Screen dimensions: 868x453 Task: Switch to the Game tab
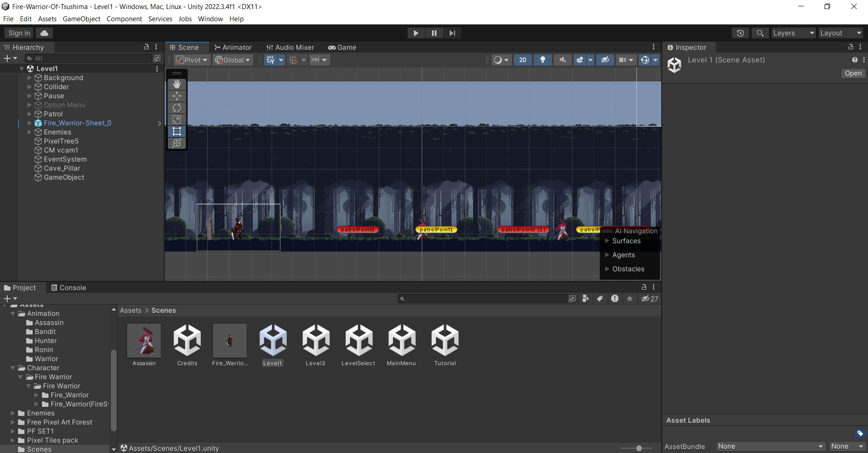pos(342,48)
